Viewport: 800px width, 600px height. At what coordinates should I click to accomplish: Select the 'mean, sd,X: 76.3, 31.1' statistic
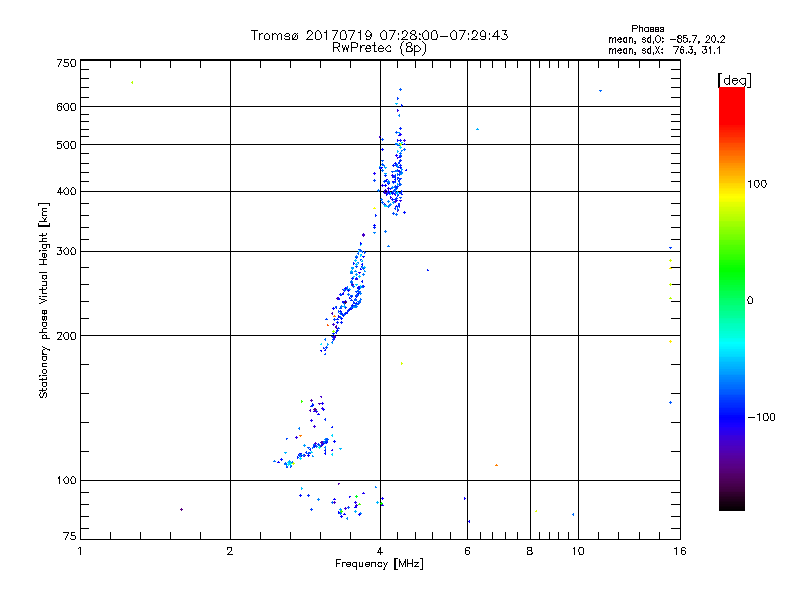point(664,50)
